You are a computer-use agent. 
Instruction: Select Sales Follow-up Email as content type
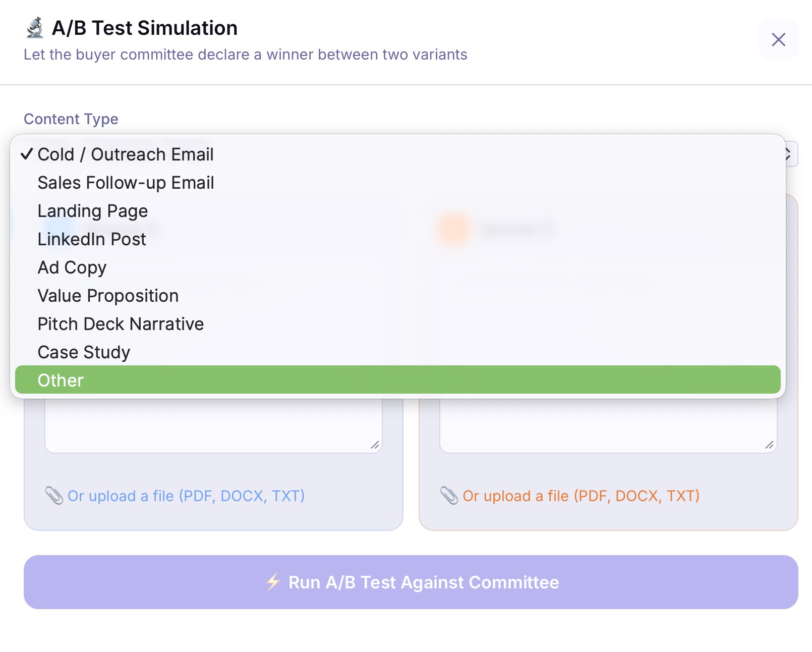(x=126, y=183)
